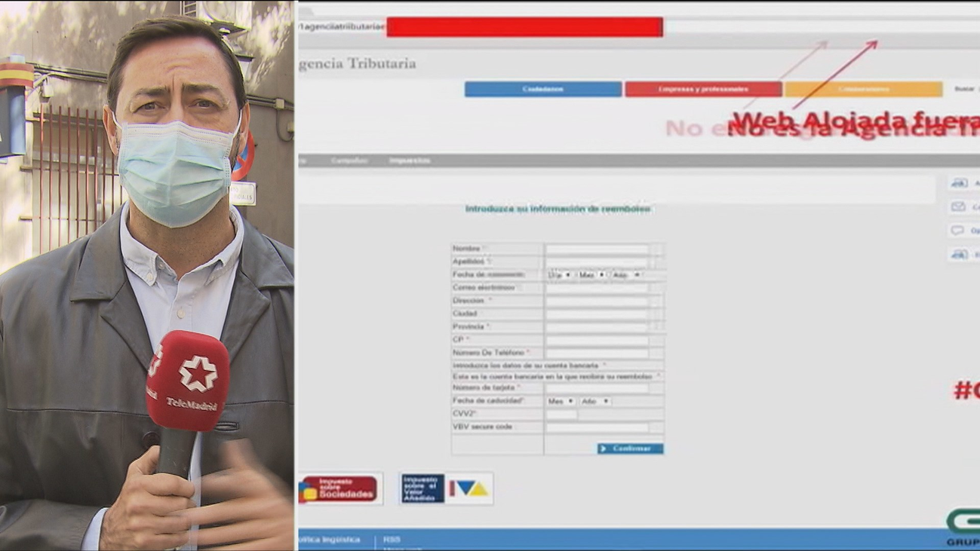
Task: Focus the CVV2 input field
Action: pos(561,415)
